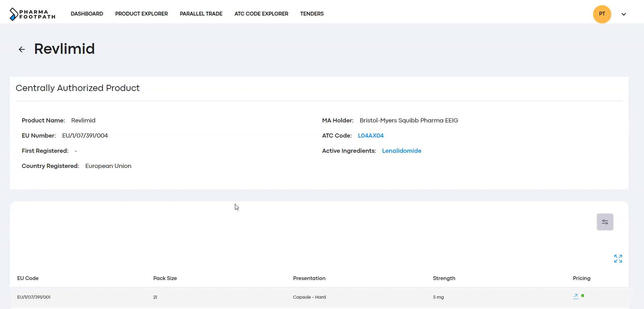This screenshot has height=309, width=644.
Task: Click the European Union country value
Action: [x=108, y=166]
